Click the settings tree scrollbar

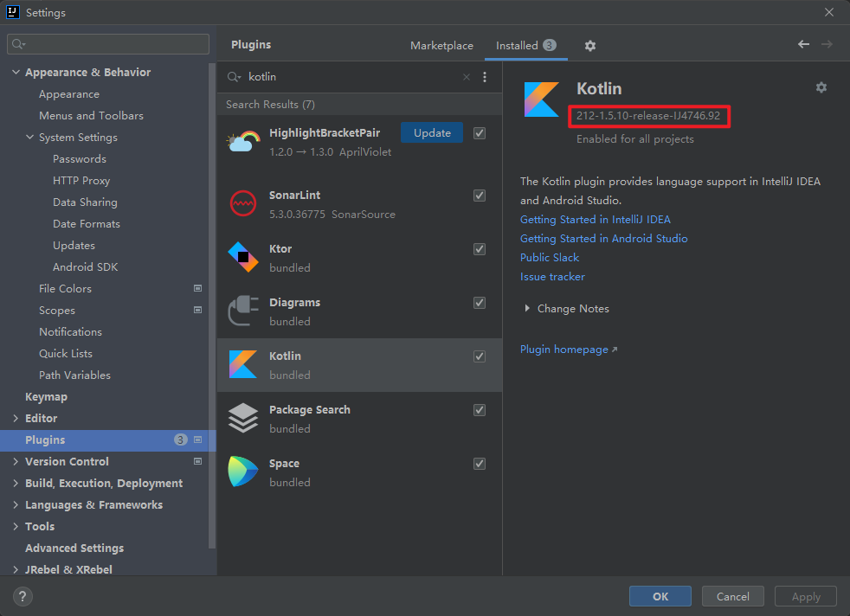pyautogui.click(x=212, y=306)
